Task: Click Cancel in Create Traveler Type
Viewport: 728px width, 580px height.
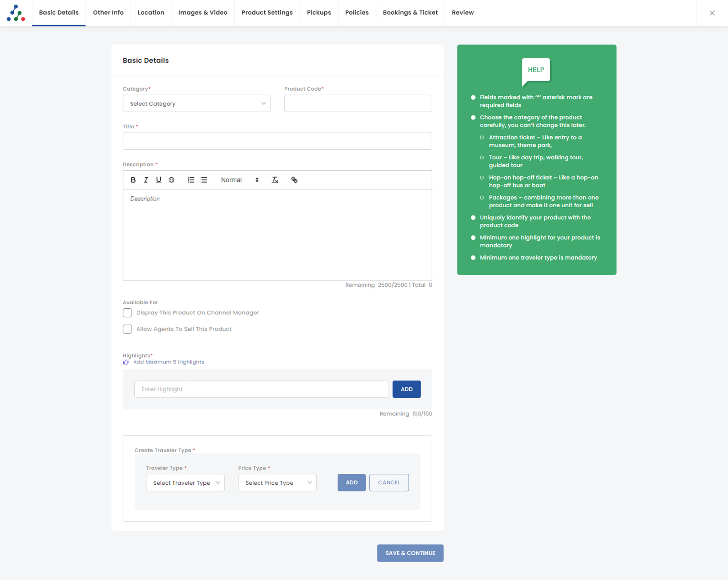Action: pos(389,483)
